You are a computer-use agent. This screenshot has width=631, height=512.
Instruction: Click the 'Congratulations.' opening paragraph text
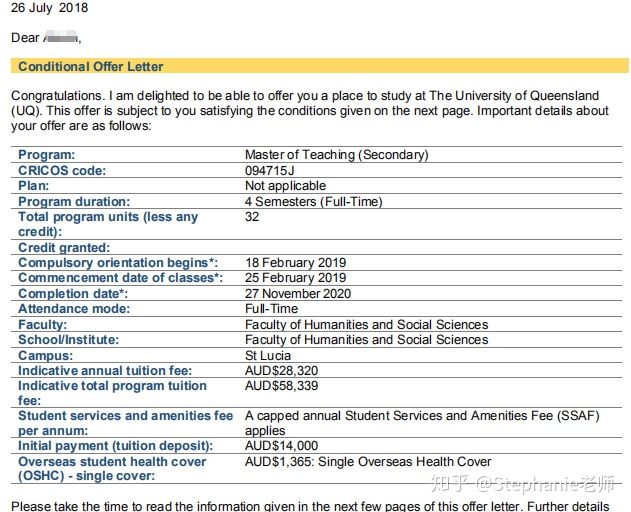pos(310,111)
